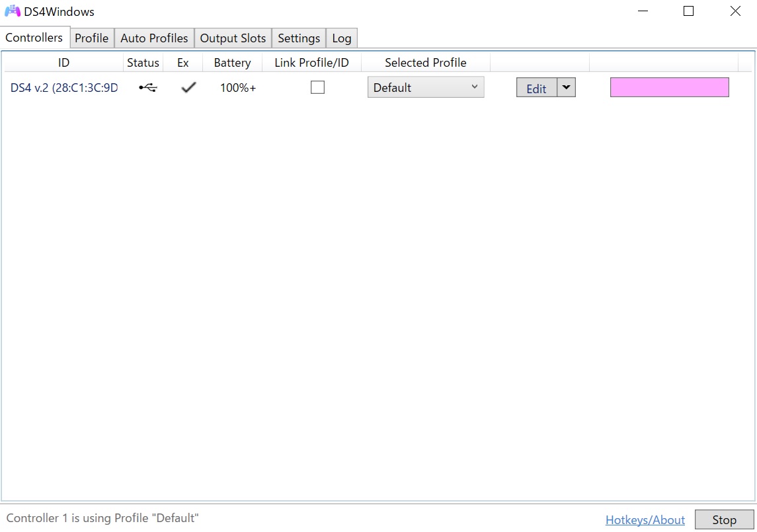757x532 pixels.
Task: Toggle the Link Profile/ID checkbox
Action: click(317, 87)
